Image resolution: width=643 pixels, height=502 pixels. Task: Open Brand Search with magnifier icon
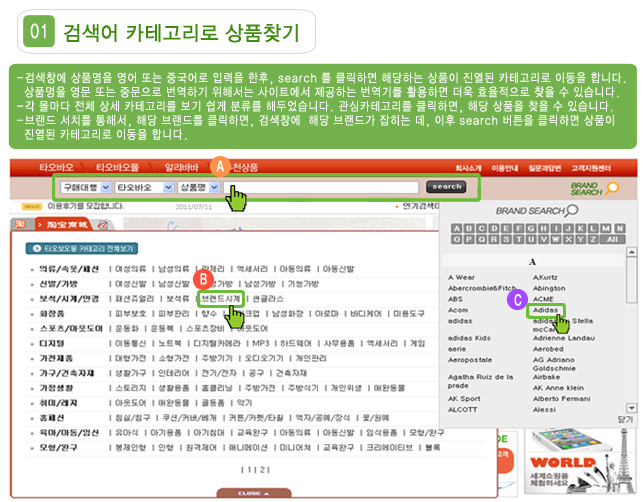595,189
